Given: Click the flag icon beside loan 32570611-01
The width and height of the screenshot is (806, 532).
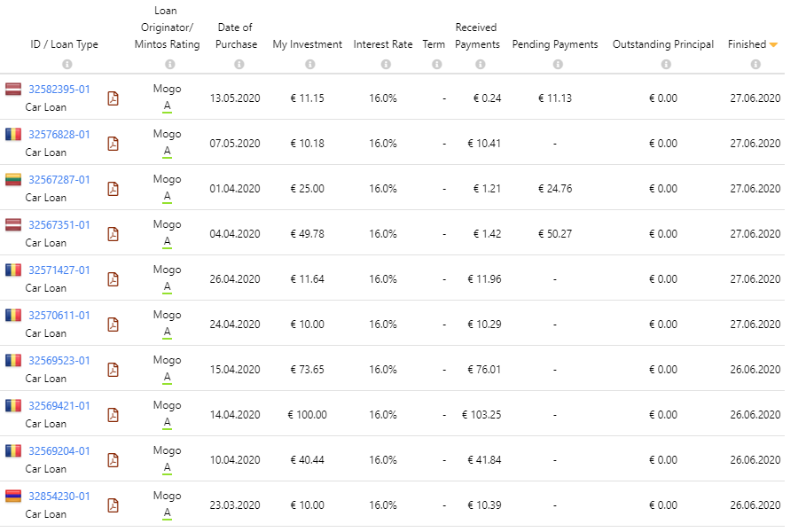Looking at the screenshot, I should click(x=13, y=315).
